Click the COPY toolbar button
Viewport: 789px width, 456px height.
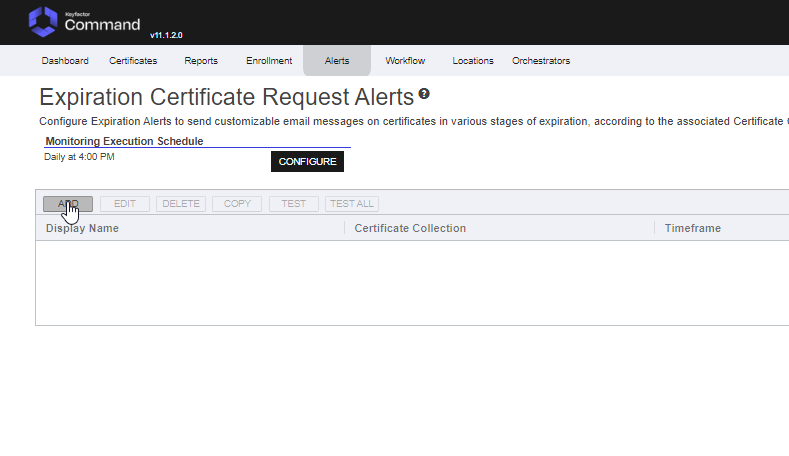coord(237,204)
